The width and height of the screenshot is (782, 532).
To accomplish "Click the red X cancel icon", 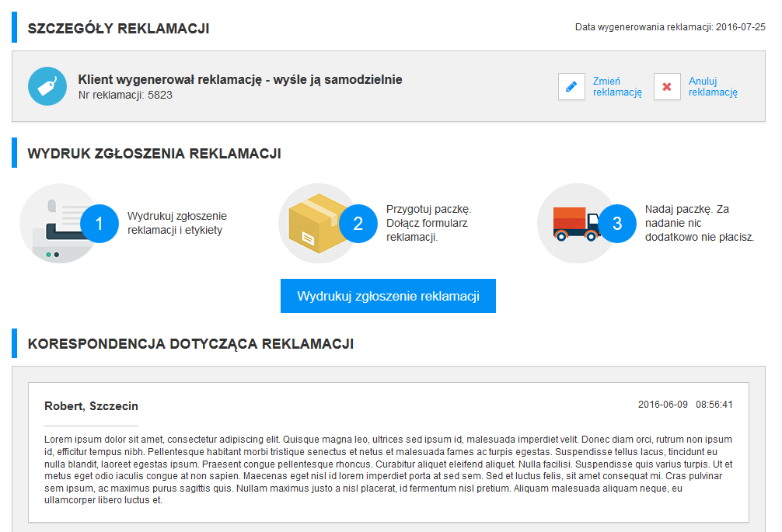I will coord(667,87).
